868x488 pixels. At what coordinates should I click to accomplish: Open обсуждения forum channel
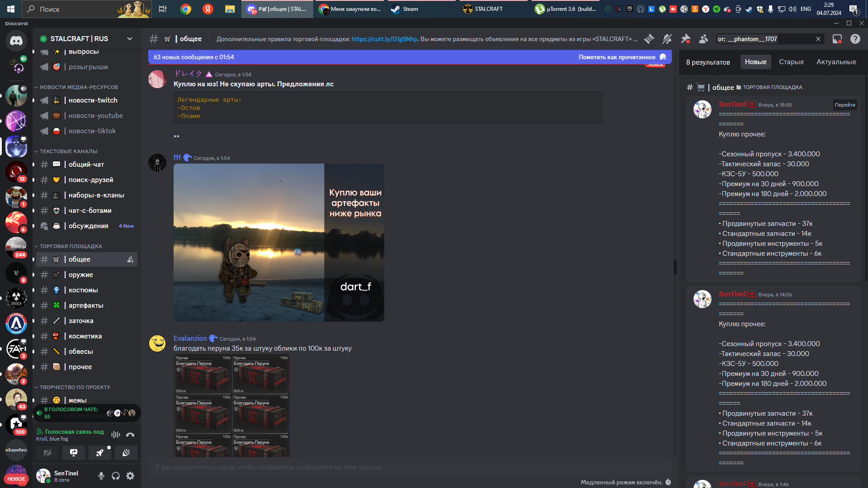pos(87,226)
